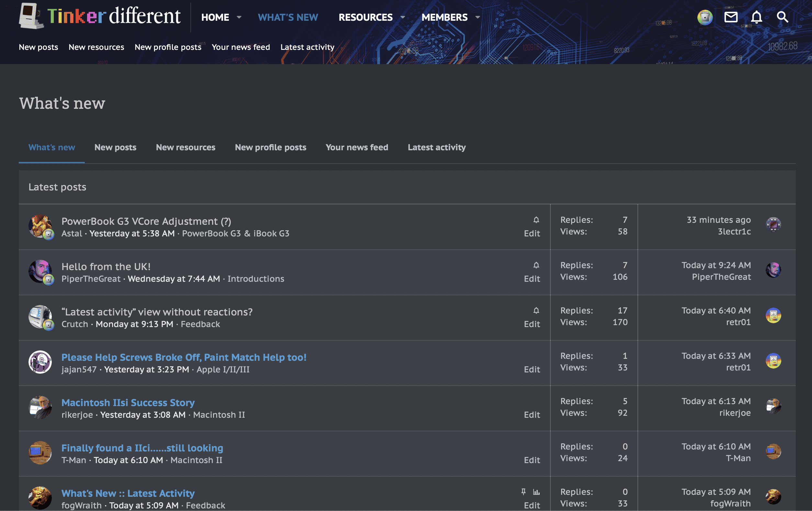The height and width of the screenshot is (511, 812).
Task: Click the pin icon on What's New :: Latest Activity
Action: tap(523, 492)
